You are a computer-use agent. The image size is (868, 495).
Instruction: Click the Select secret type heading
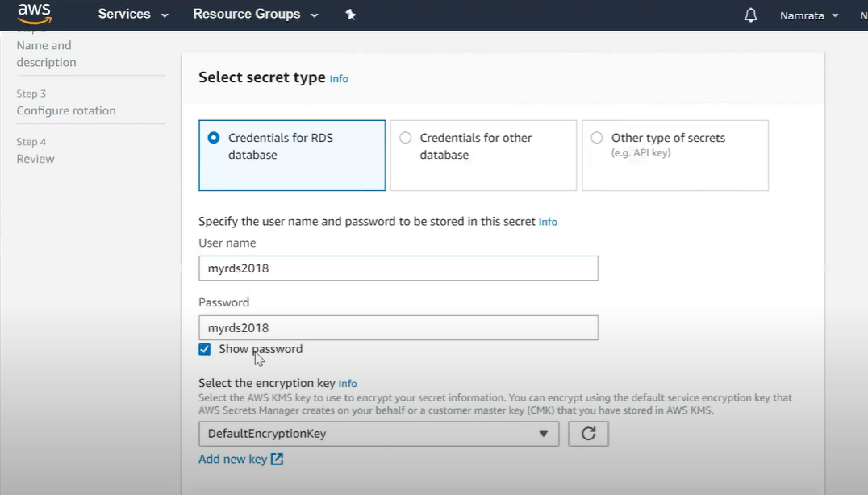tap(262, 77)
